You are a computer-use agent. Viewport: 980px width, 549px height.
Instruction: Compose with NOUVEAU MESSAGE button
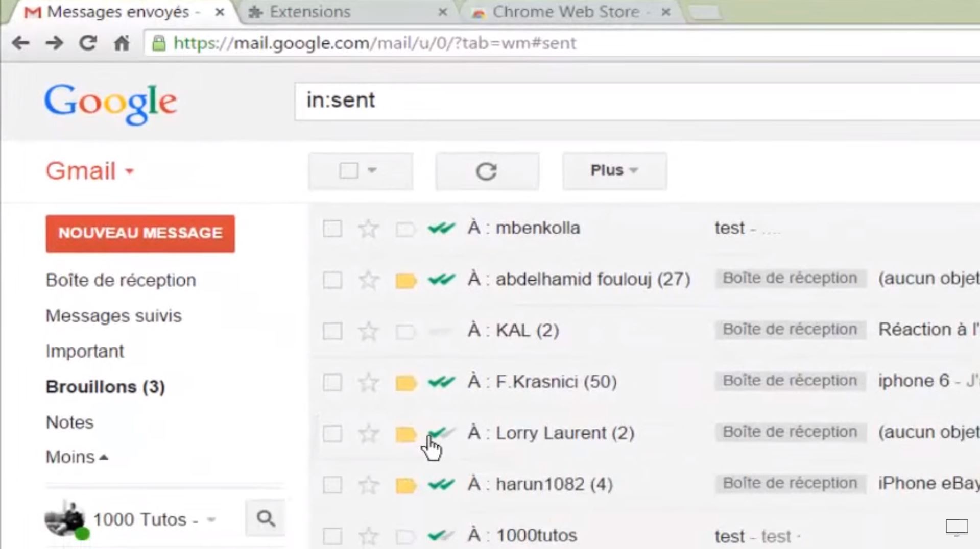pyautogui.click(x=140, y=234)
